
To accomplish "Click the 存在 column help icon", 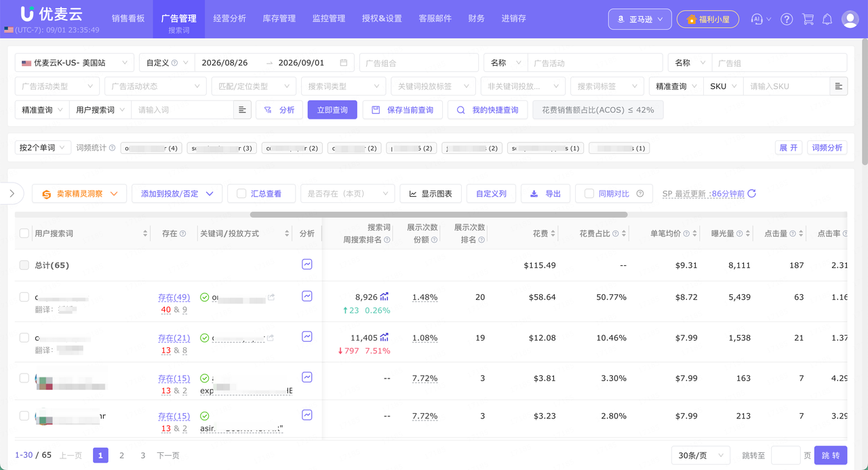I will tap(182, 233).
